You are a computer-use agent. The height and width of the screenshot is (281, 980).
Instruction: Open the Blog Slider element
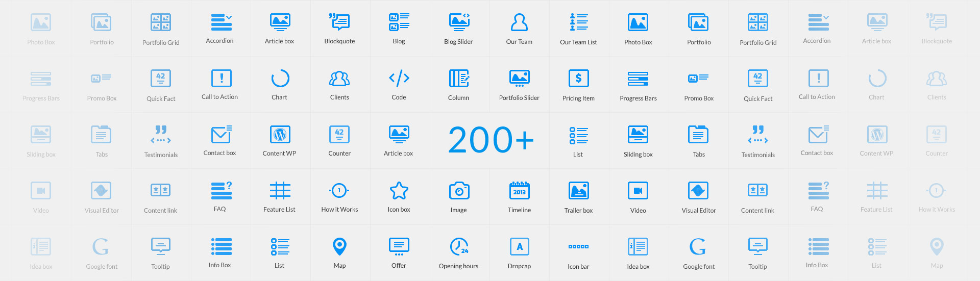coord(458,22)
